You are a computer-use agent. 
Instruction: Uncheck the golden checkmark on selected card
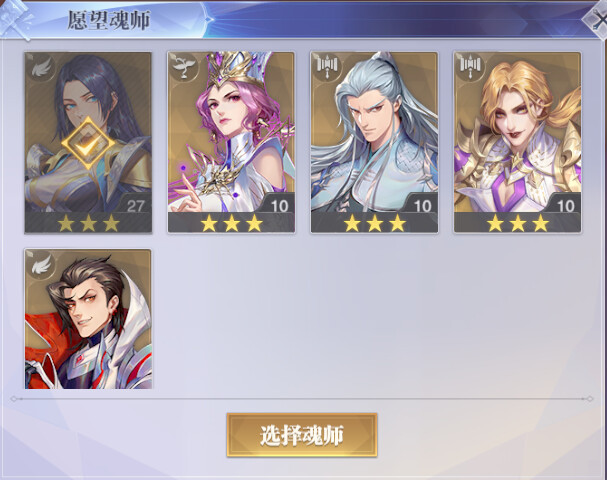(88, 143)
